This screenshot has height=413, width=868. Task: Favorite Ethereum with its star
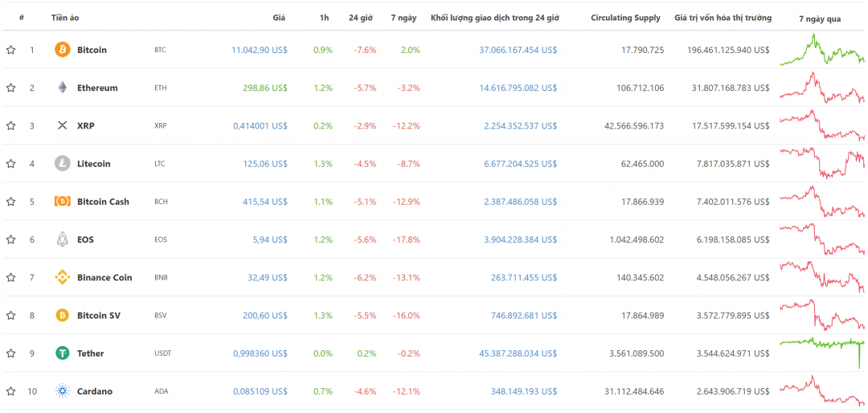tap(10, 88)
